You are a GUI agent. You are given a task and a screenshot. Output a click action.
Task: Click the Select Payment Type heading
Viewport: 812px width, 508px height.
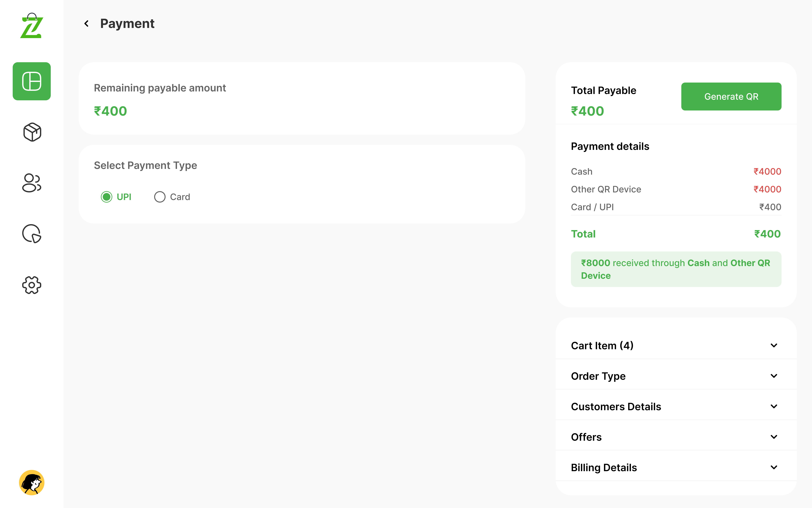(x=145, y=165)
